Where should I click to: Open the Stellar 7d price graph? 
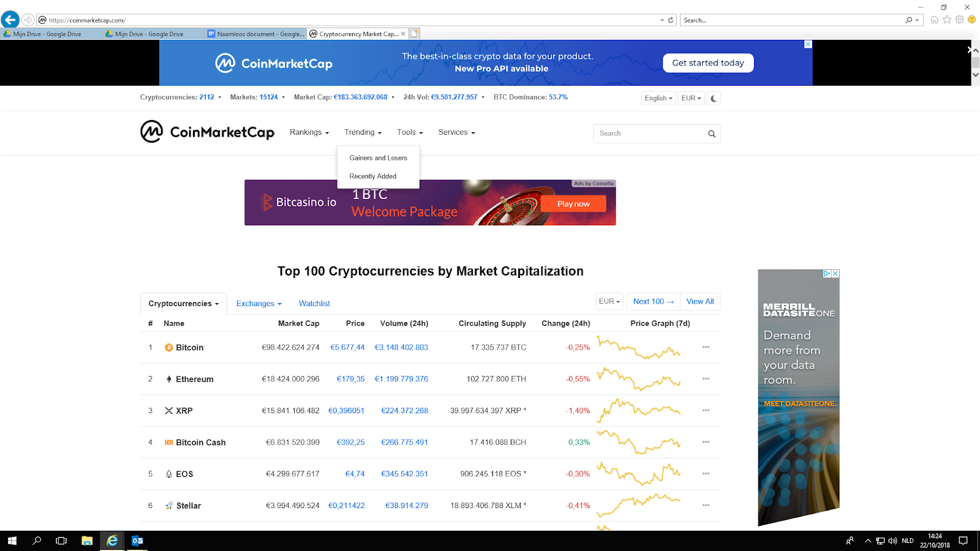tap(639, 505)
